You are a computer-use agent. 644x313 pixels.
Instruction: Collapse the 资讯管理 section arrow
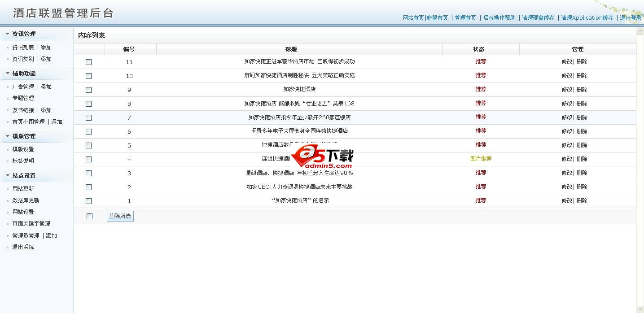point(8,34)
